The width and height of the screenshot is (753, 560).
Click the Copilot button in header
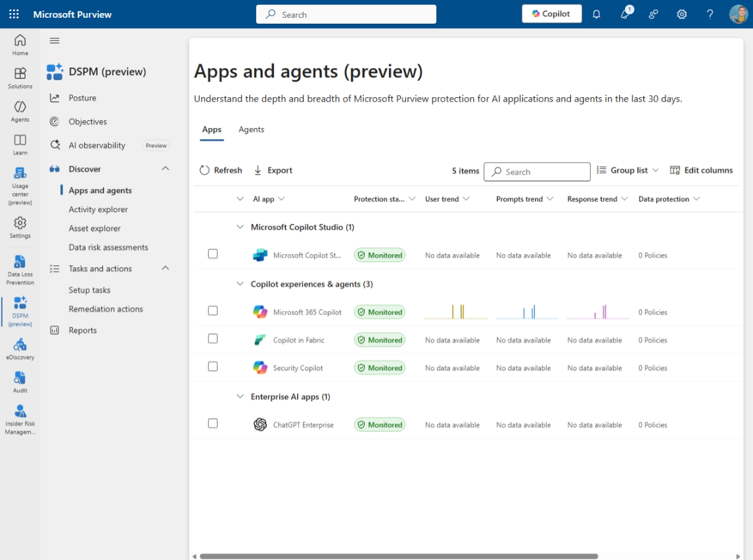click(x=551, y=14)
